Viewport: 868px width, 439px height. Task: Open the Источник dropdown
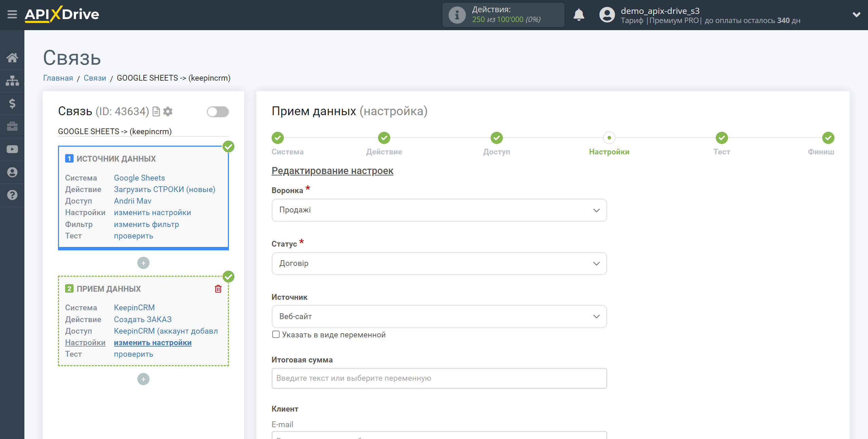(439, 316)
